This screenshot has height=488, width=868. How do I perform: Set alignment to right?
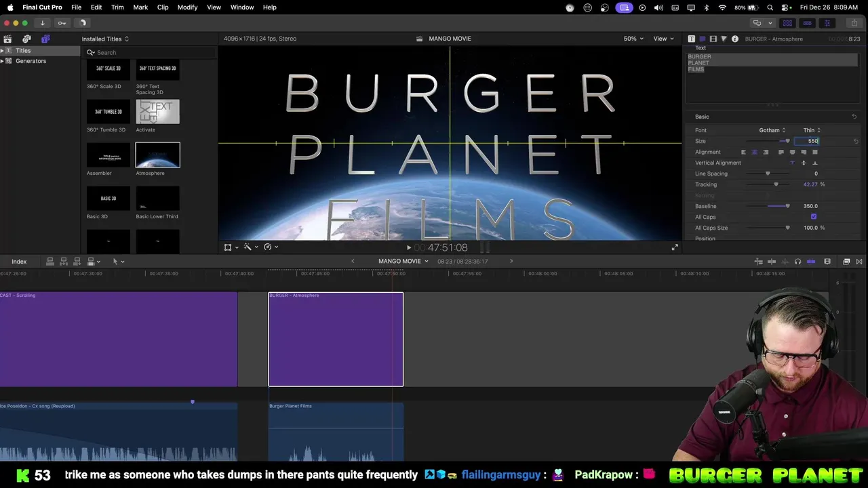766,152
